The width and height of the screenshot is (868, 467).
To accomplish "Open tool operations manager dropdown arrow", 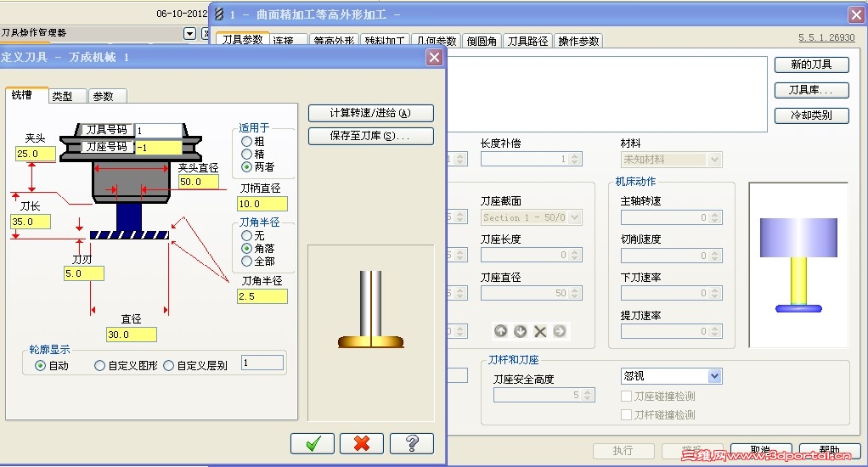I will tap(190, 33).
